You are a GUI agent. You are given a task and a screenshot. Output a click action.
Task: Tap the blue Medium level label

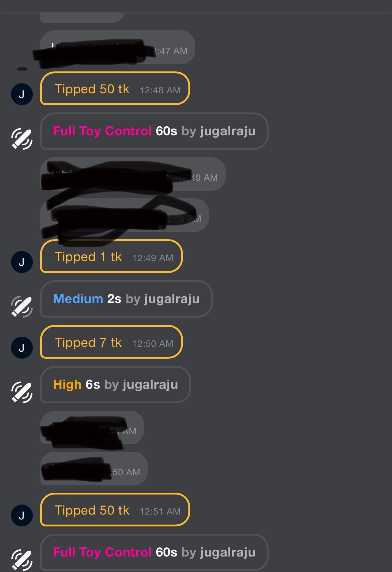click(78, 299)
